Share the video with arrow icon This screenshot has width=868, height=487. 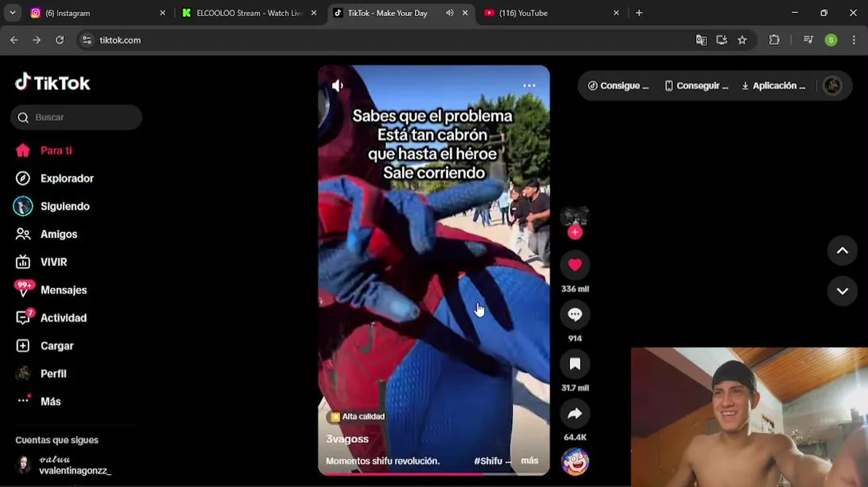(x=575, y=413)
